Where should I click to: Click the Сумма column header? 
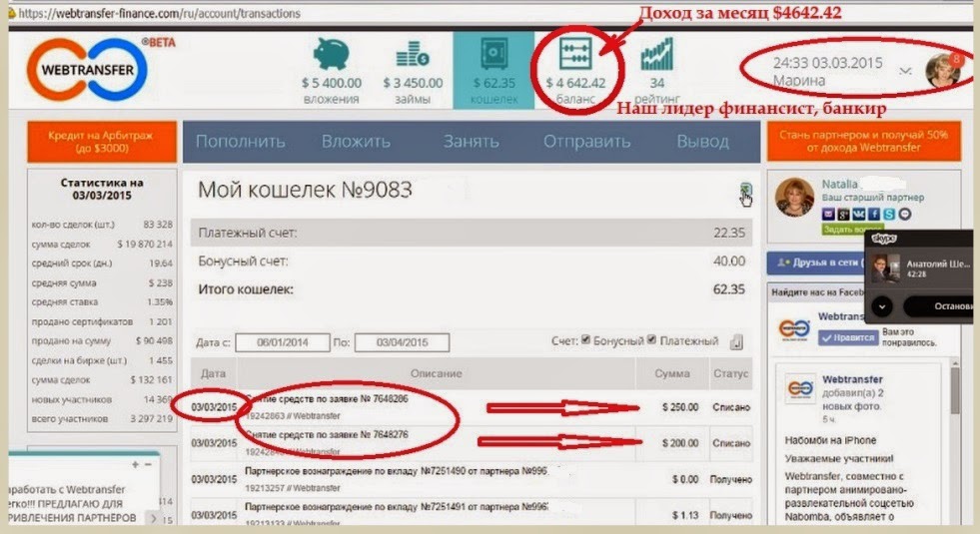(x=672, y=373)
